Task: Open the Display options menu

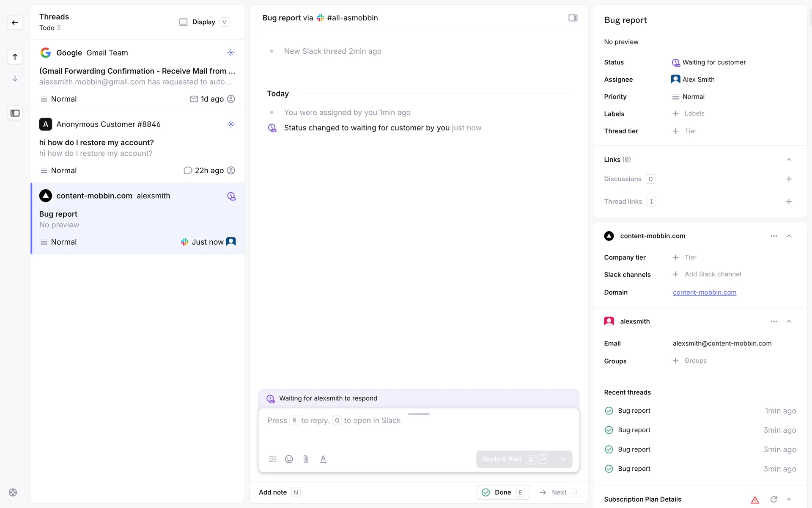Action: point(203,22)
